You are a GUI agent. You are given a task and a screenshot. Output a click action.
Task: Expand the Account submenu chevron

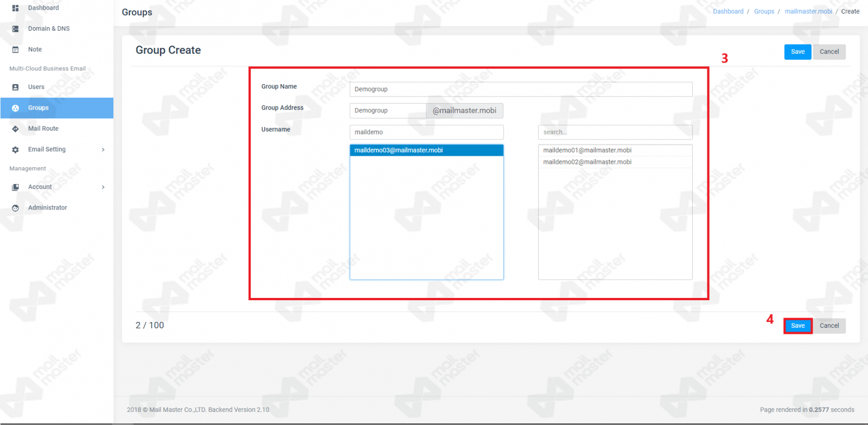point(103,187)
